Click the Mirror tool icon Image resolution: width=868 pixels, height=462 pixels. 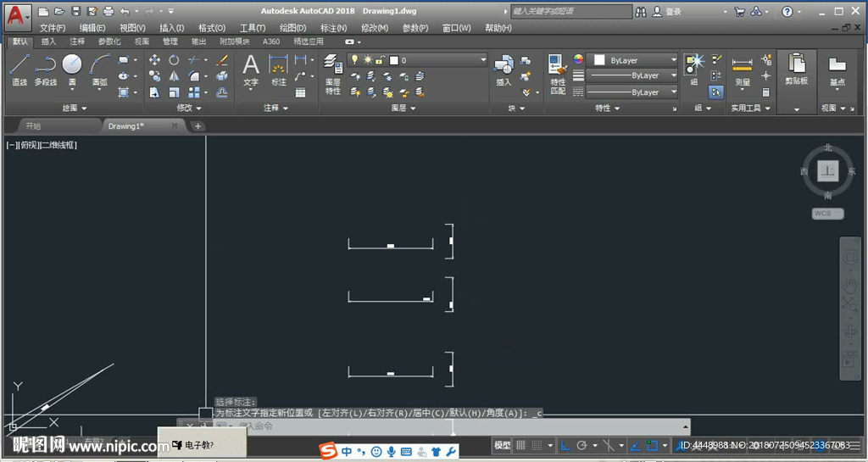tap(174, 75)
